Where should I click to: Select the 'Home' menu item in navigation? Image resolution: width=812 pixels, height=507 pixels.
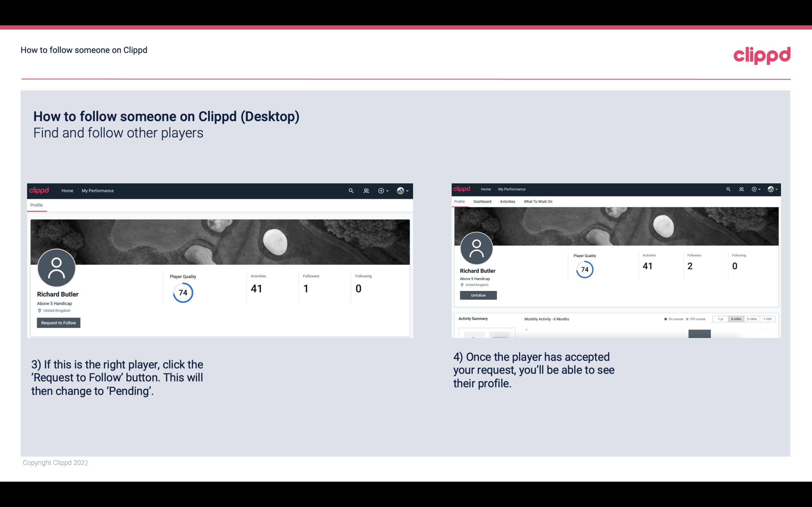[66, 190]
